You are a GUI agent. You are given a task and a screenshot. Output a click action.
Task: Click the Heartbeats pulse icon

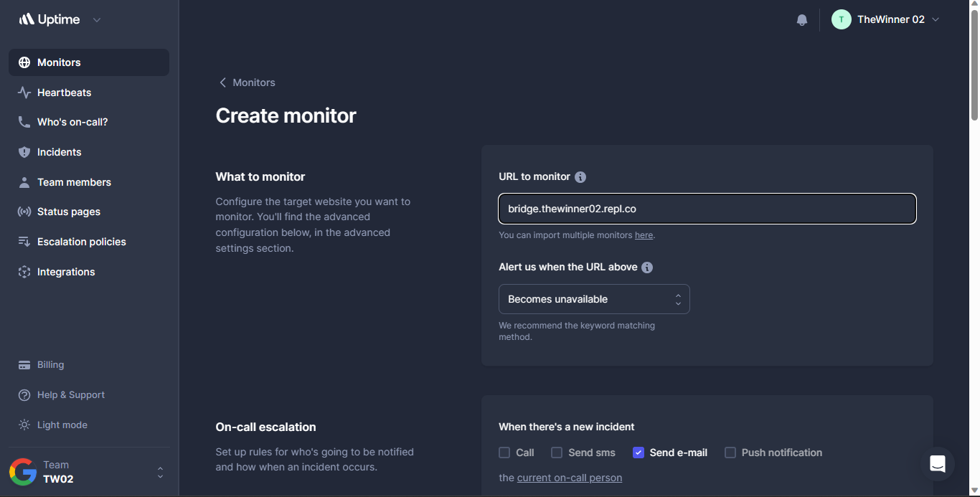pyautogui.click(x=24, y=93)
